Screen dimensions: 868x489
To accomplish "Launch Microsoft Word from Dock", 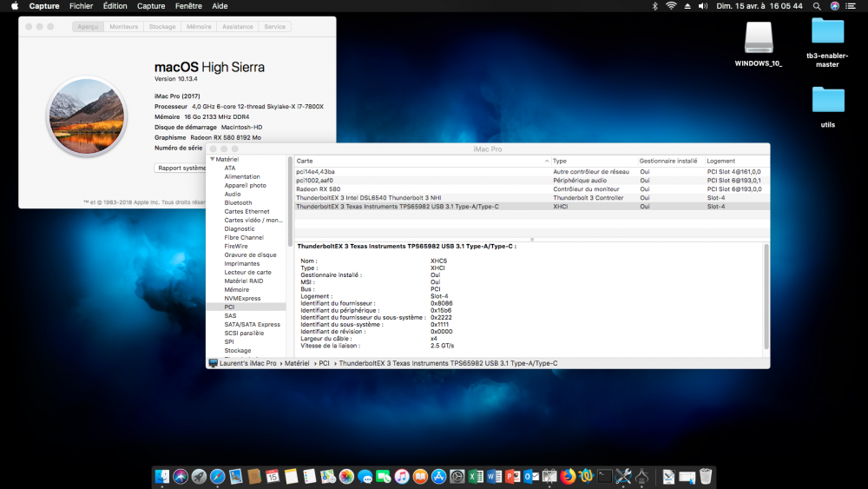I will (x=495, y=476).
